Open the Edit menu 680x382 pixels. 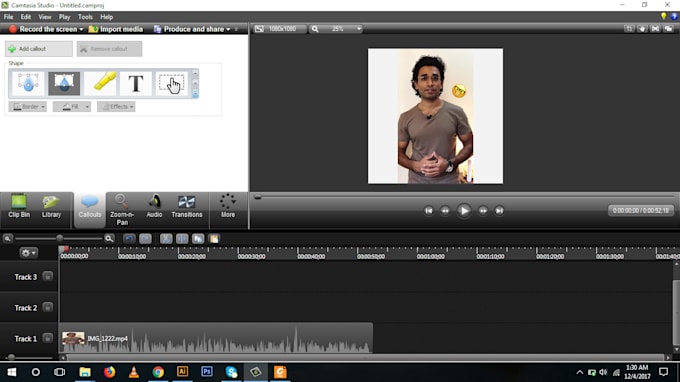tap(26, 17)
